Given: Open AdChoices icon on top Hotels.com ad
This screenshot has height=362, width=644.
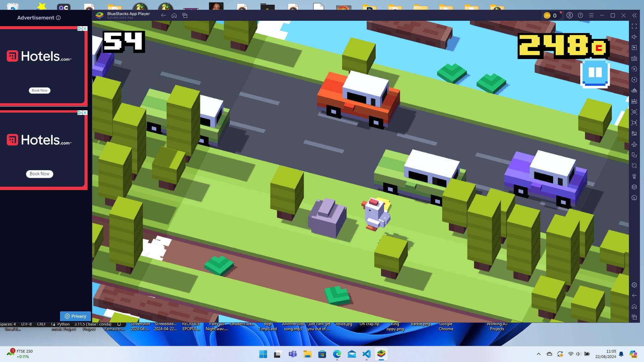Looking at the screenshot, I should pyautogui.click(x=80, y=29).
